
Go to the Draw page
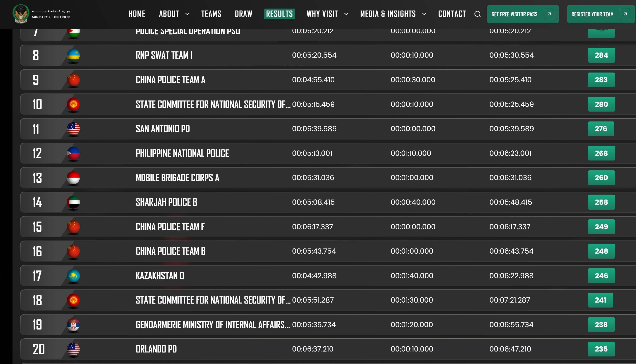(x=243, y=14)
